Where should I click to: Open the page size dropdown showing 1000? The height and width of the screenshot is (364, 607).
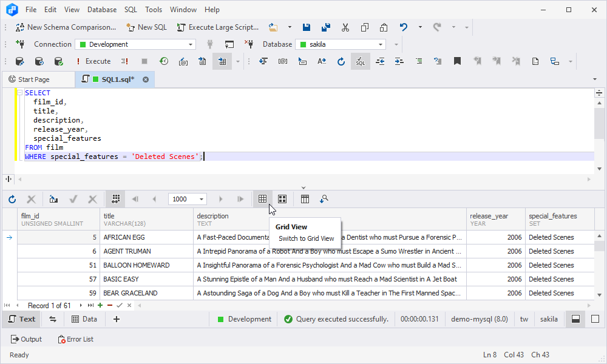188,199
